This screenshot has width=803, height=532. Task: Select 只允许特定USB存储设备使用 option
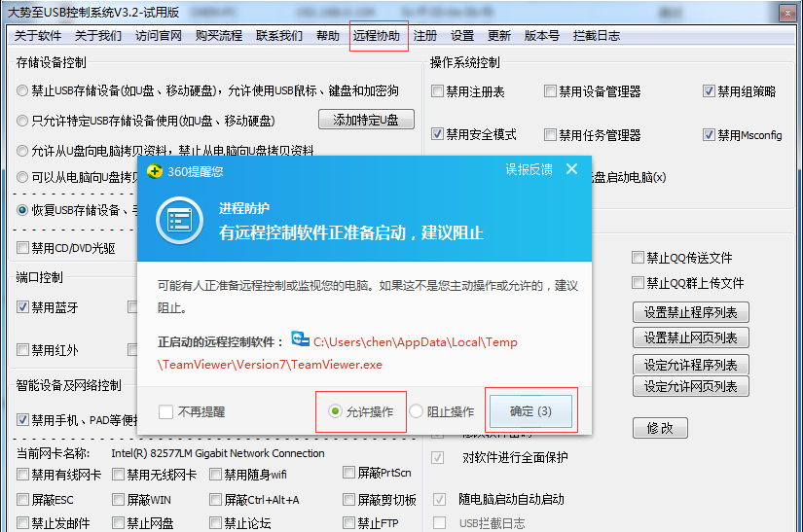tap(22, 121)
